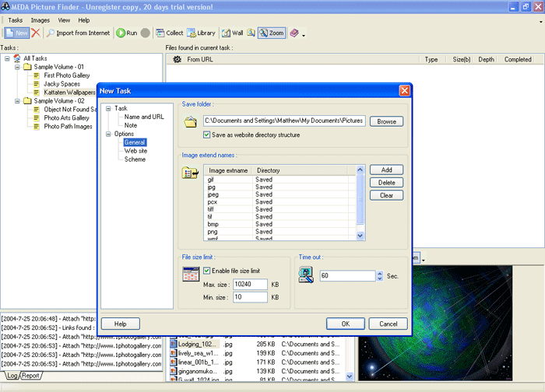Click the Save folder icon

pos(191,122)
